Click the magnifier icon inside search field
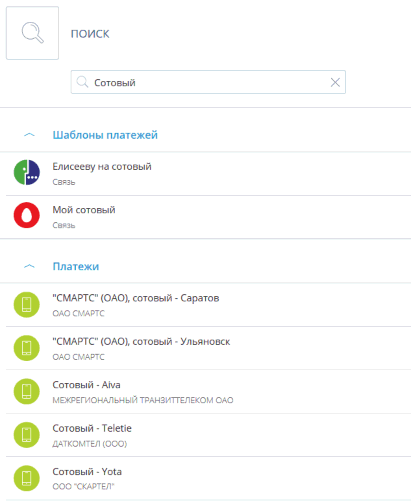The height and width of the screenshot is (501, 411). tap(82, 82)
